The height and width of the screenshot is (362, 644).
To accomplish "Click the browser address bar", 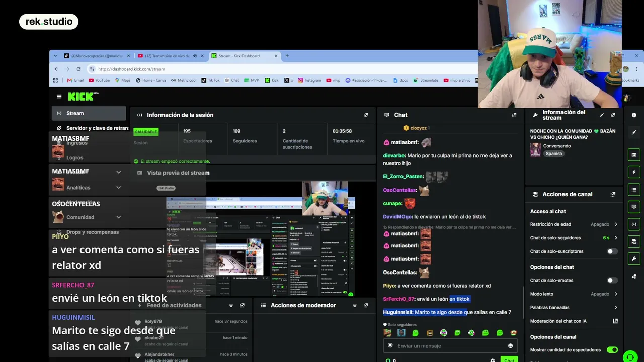I will pyautogui.click(x=282, y=69).
